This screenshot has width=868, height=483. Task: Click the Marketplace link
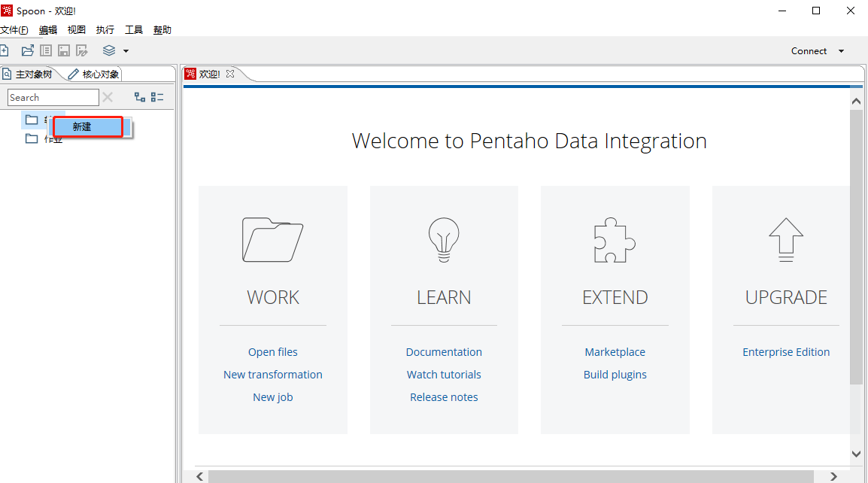coord(615,352)
